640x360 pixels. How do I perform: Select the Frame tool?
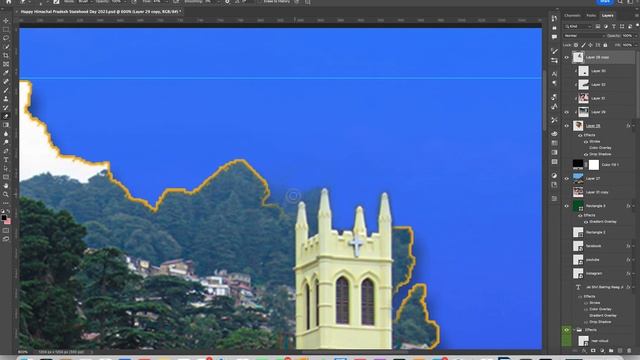tap(6, 64)
